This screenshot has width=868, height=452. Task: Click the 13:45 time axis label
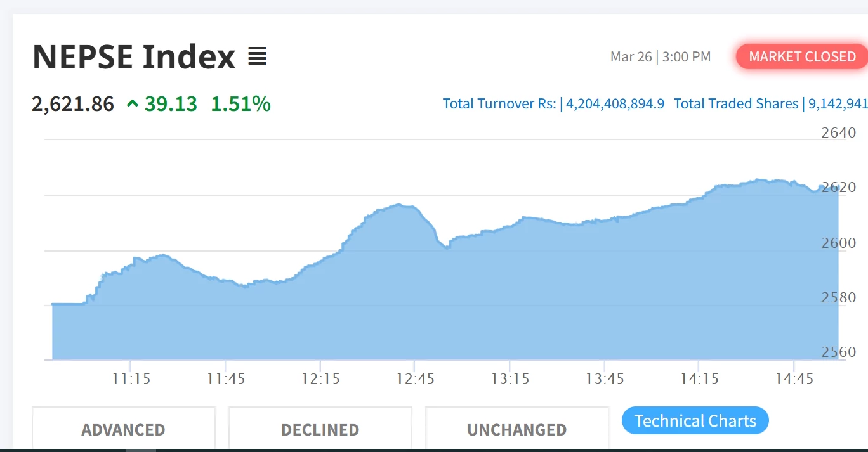(605, 378)
